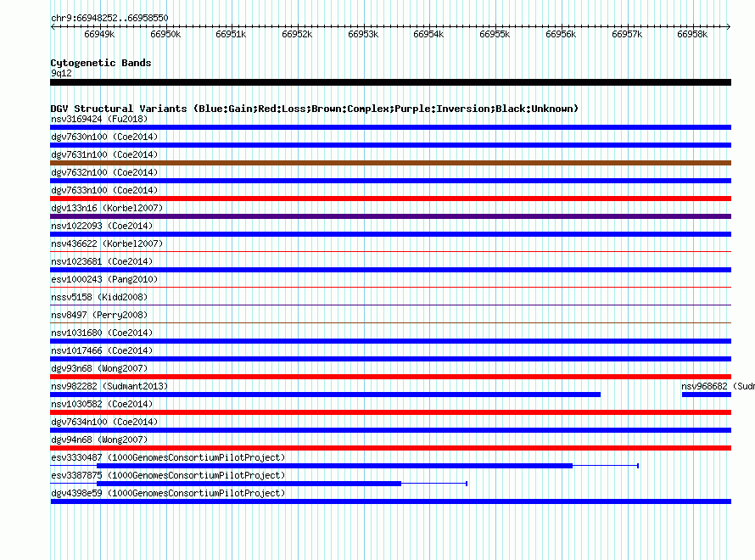Click the 66953k ruler position label
This screenshot has width=755, height=560.
pyautogui.click(x=363, y=34)
